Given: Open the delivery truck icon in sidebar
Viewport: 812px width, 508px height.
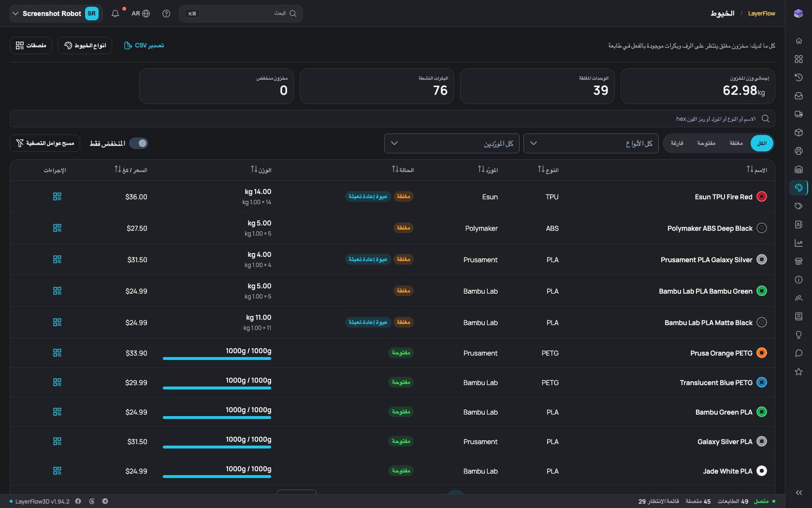Looking at the screenshot, I should coord(798,114).
